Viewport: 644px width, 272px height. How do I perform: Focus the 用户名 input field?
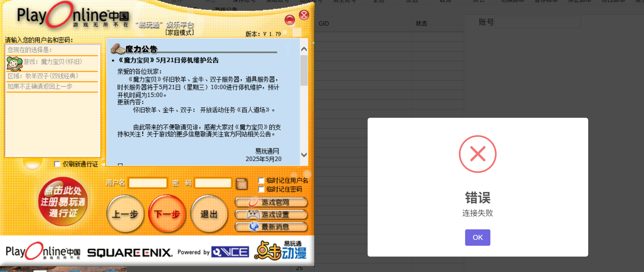pyautogui.click(x=148, y=183)
